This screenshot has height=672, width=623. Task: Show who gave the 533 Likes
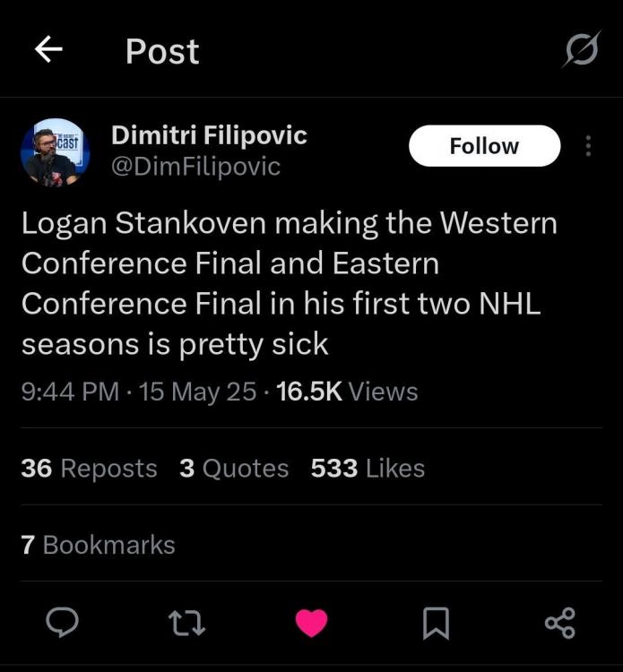pos(368,468)
